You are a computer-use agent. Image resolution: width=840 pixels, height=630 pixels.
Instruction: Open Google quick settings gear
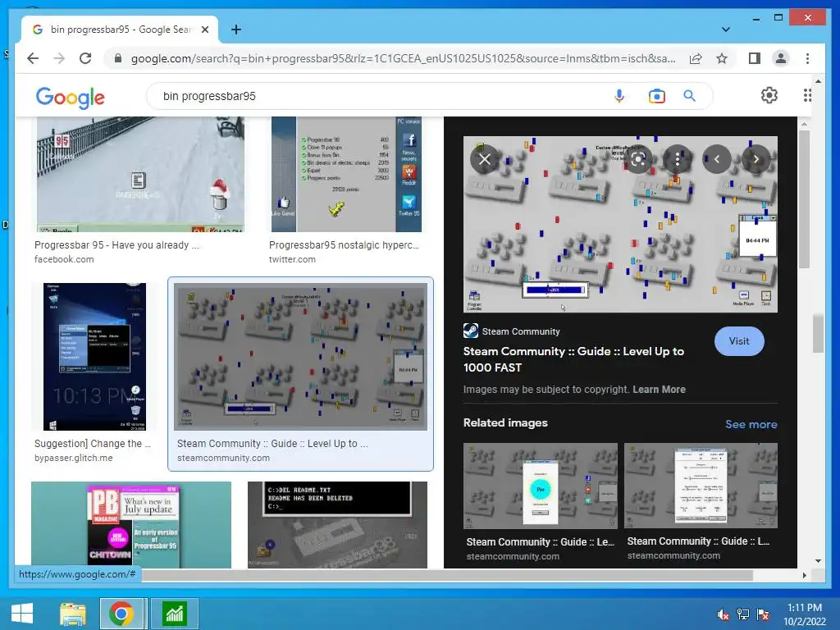tap(769, 95)
